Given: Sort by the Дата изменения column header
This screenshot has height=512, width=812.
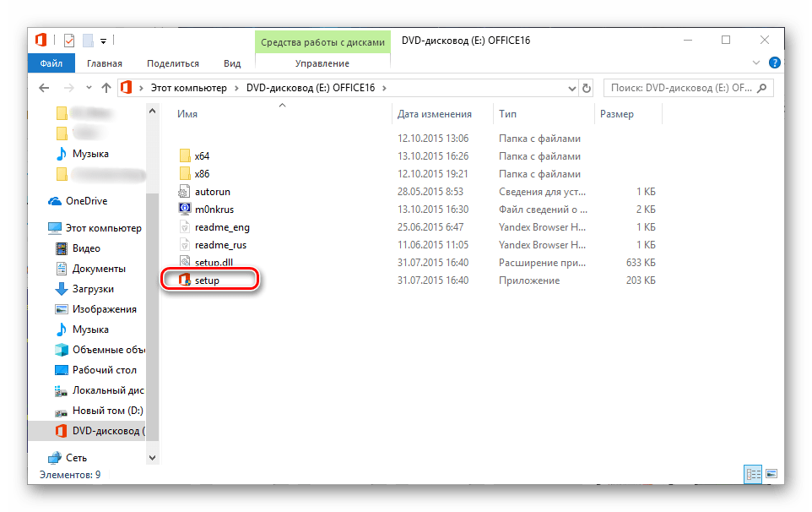Looking at the screenshot, I should click(x=435, y=114).
